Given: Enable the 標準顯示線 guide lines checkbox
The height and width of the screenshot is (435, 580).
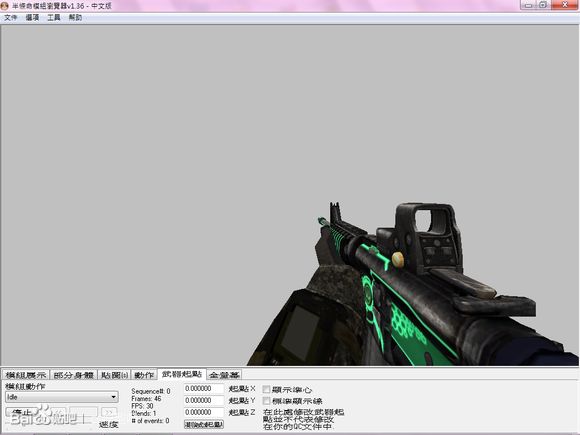Looking at the screenshot, I should (266, 401).
